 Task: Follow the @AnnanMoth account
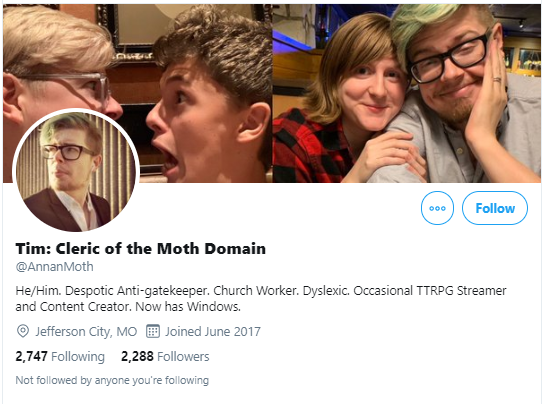495,208
